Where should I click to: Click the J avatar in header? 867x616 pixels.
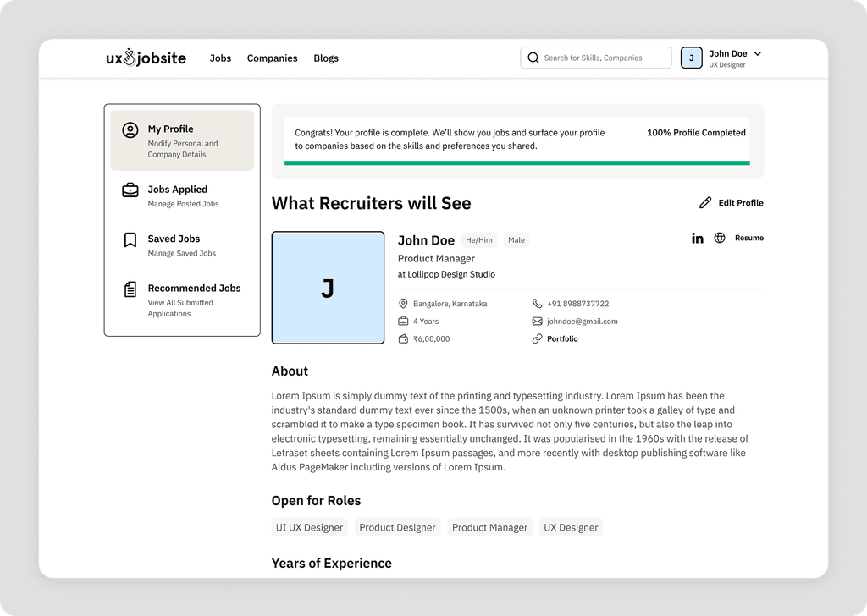click(691, 58)
